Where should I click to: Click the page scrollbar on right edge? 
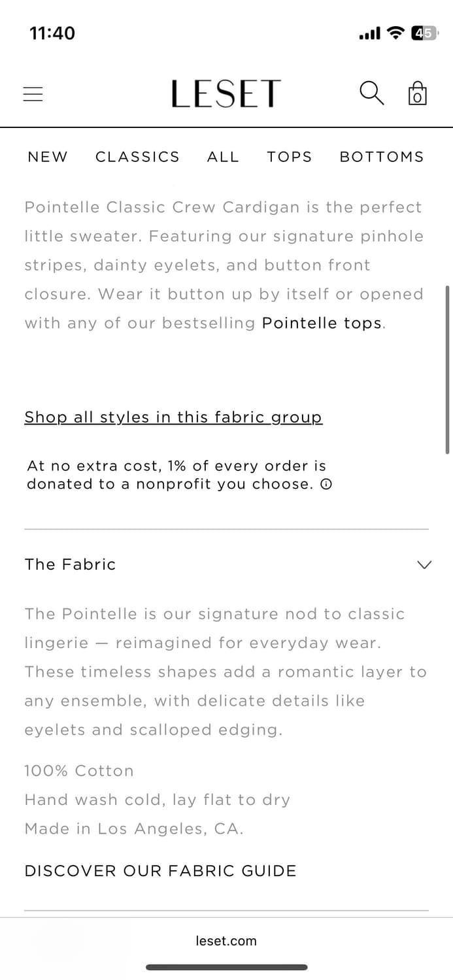click(447, 369)
